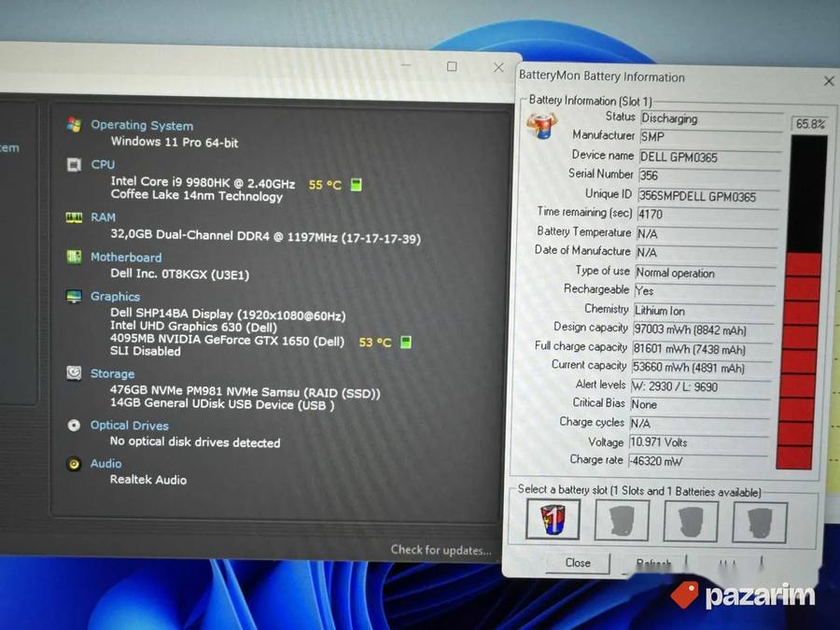This screenshot has width=840, height=630.
Task: Click Design capacity value 97003 mWh
Action: tap(704, 330)
